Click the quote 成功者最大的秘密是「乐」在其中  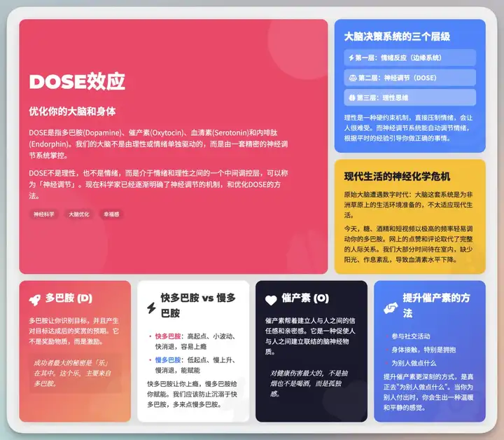(x=76, y=373)
